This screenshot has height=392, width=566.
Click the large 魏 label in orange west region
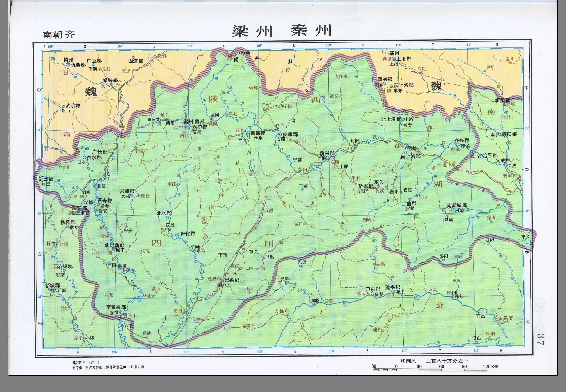coord(91,92)
